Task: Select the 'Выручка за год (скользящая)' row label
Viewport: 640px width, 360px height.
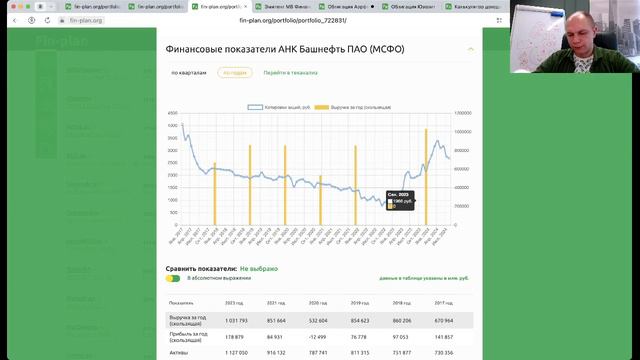Action: pyautogui.click(x=187, y=320)
